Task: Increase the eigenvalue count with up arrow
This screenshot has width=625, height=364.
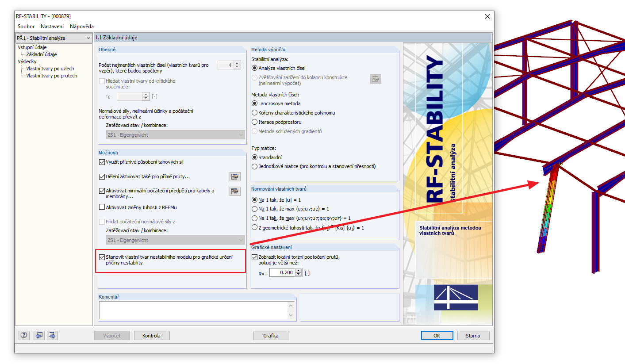Action: click(237, 63)
